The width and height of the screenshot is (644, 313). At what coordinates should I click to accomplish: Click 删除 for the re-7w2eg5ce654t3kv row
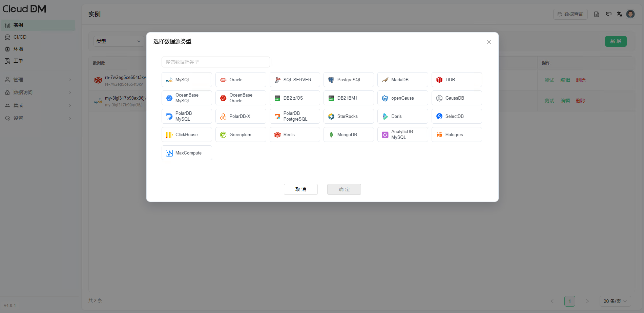[581, 80]
